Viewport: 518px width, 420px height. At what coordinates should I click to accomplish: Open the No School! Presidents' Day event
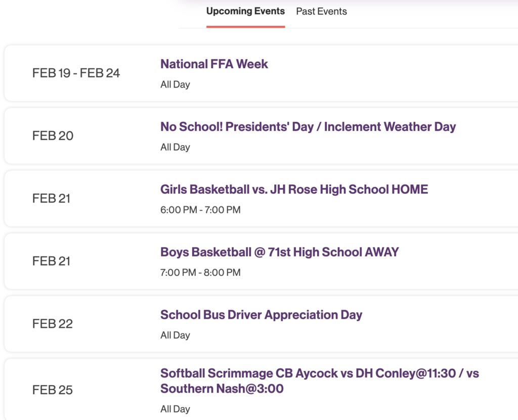pos(308,127)
